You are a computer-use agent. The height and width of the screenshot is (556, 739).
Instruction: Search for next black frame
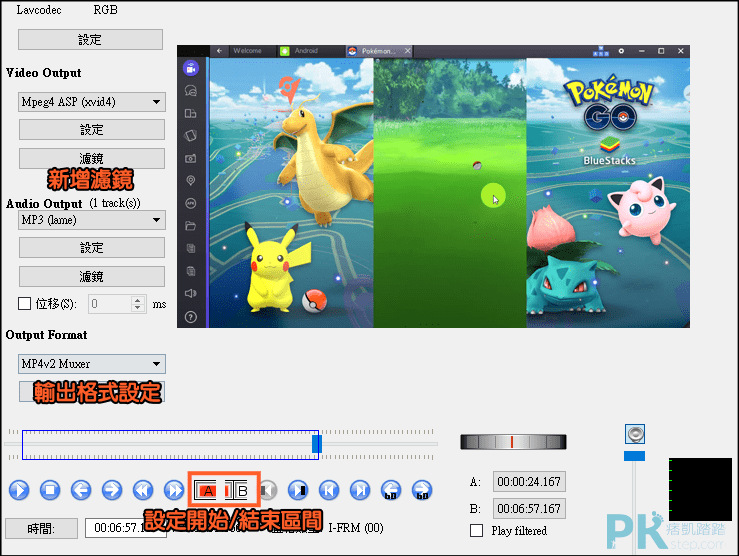pyautogui.click(x=298, y=490)
